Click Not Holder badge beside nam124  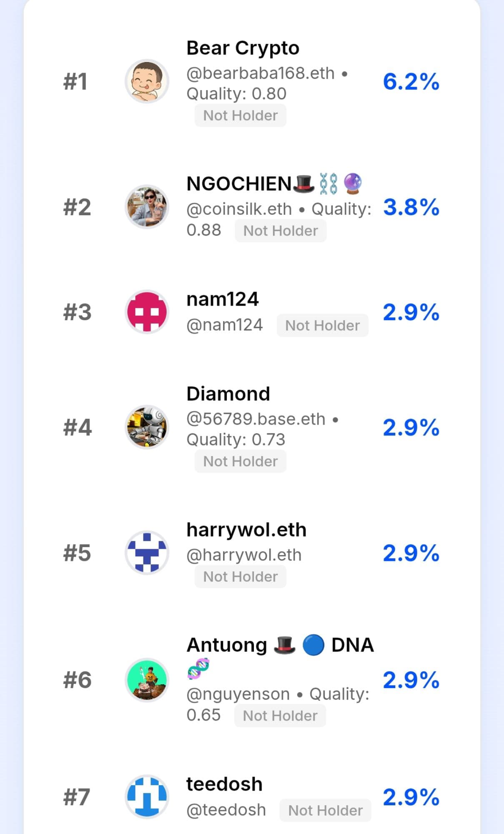(x=322, y=325)
